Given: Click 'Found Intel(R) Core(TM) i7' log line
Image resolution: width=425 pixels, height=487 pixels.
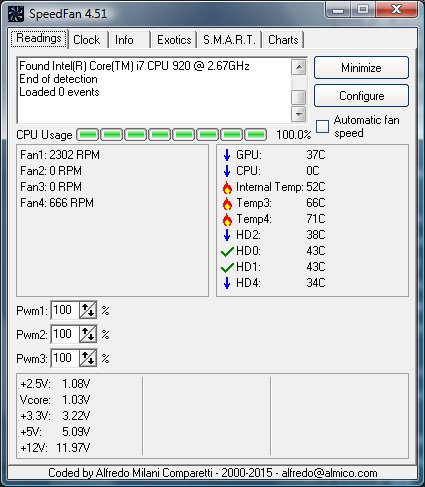Looking at the screenshot, I should pos(134,66).
